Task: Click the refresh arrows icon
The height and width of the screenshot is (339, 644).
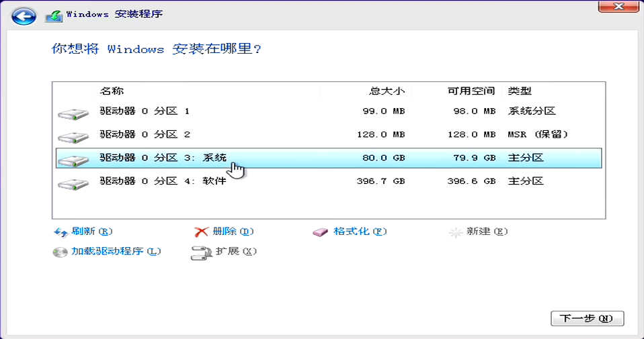Action: pos(61,232)
